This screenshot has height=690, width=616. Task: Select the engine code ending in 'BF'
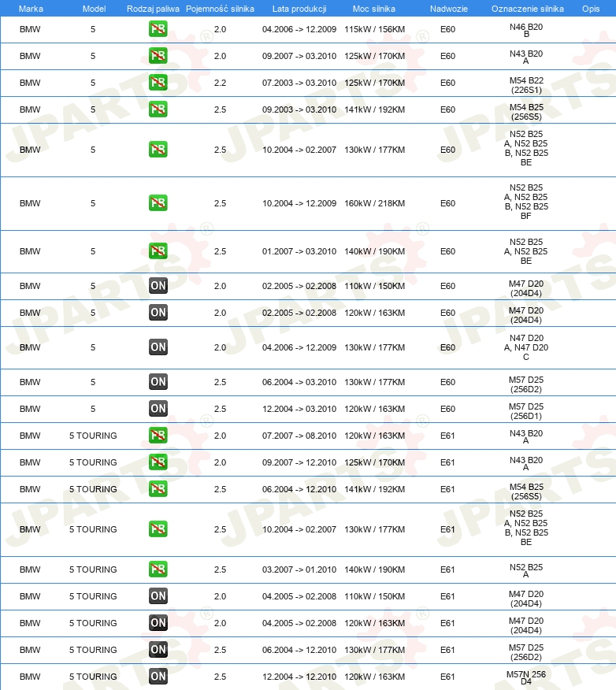click(526, 202)
